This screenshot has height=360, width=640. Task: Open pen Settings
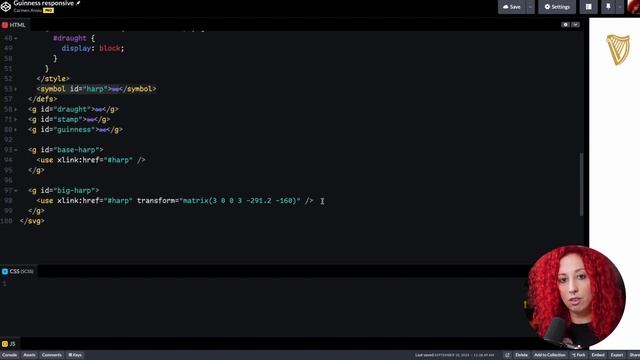coord(557,7)
